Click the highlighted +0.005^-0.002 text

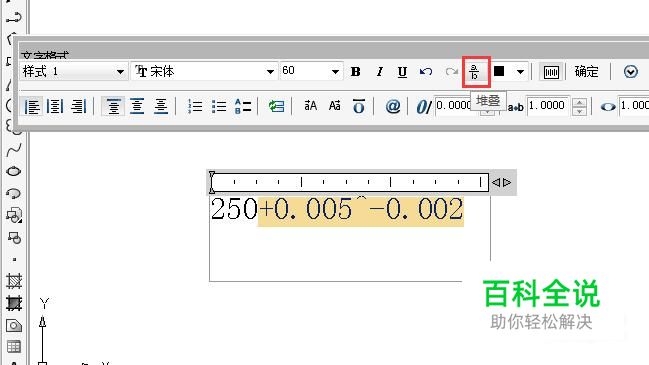click(361, 211)
